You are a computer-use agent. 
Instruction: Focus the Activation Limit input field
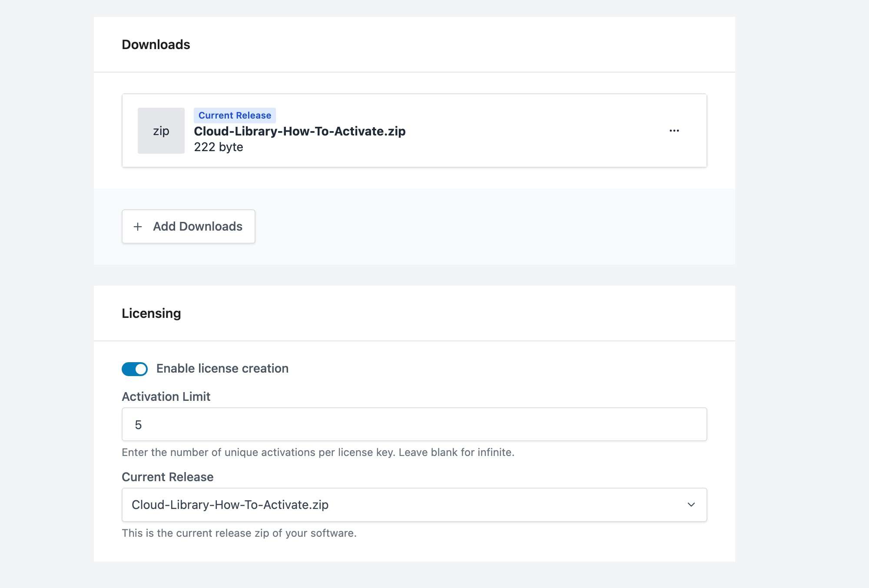tap(415, 425)
